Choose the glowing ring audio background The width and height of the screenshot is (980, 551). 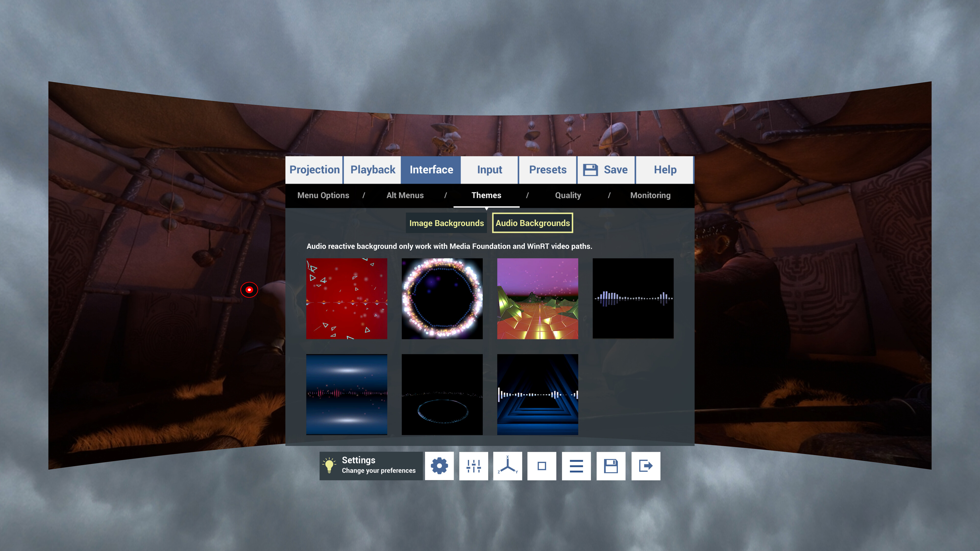pos(442,298)
